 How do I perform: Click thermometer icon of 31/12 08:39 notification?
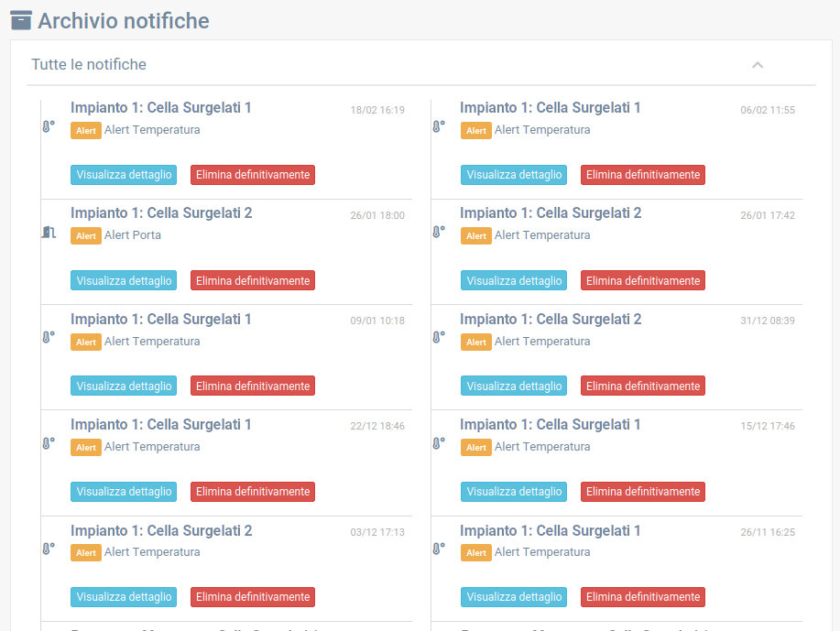pyautogui.click(x=438, y=338)
